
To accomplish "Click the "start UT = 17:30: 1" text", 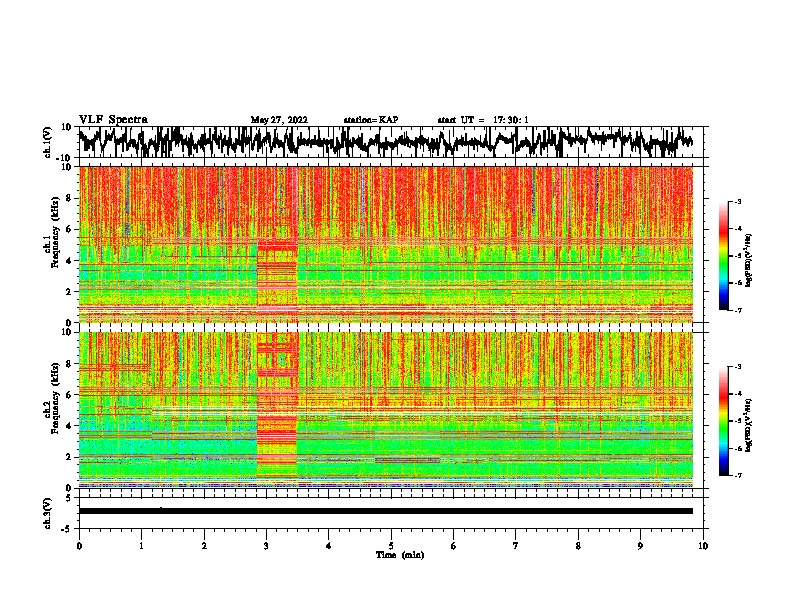I will 483,120.
